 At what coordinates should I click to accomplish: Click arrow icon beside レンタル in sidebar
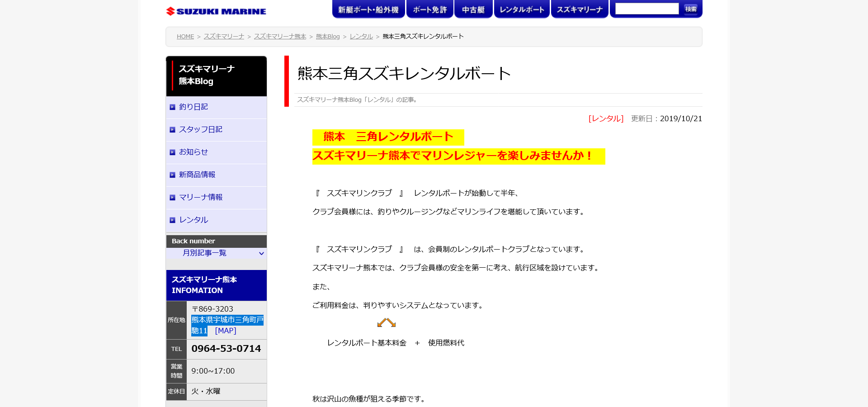[172, 220]
